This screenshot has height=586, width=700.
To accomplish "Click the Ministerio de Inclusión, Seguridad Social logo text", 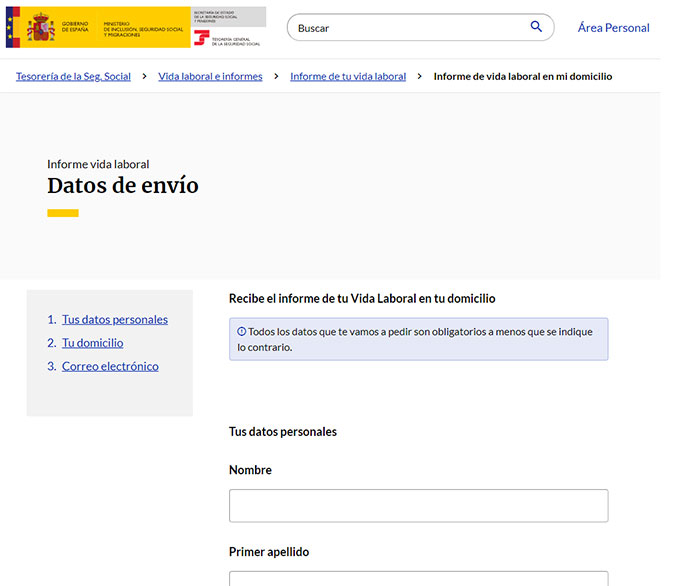I will 143,29.
